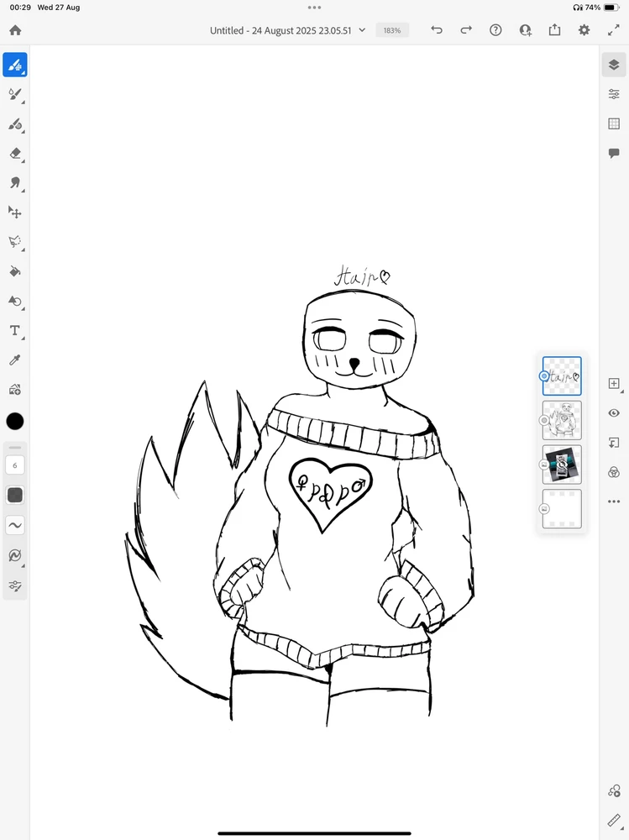Tap image icon on reference photo layer
This screenshot has width=629, height=840.
pos(544,465)
